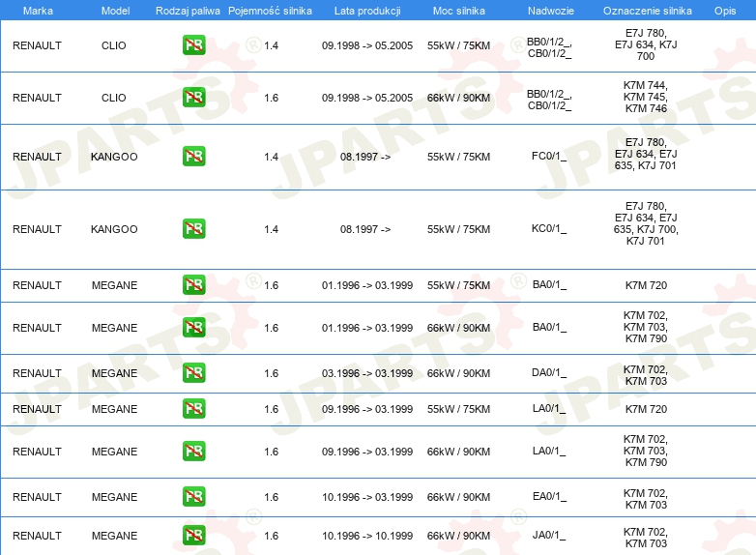The width and height of the screenshot is (756, 555).
Task: Select the KANGOO cell in the KC0/1_ row
Action: click(114, 229)
